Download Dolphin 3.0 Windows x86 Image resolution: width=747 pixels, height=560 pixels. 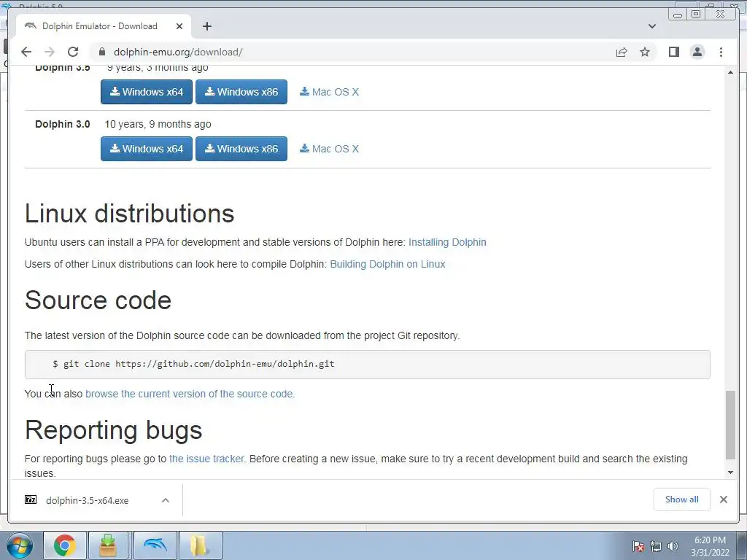coord(241,149)
